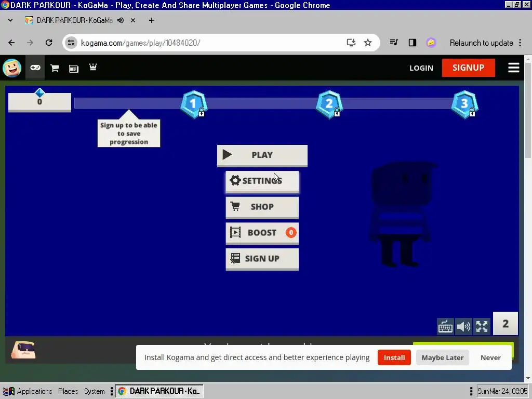Click locked level 2 badge
The width and height of the screenshot is (532, 399).
[329, 104]
